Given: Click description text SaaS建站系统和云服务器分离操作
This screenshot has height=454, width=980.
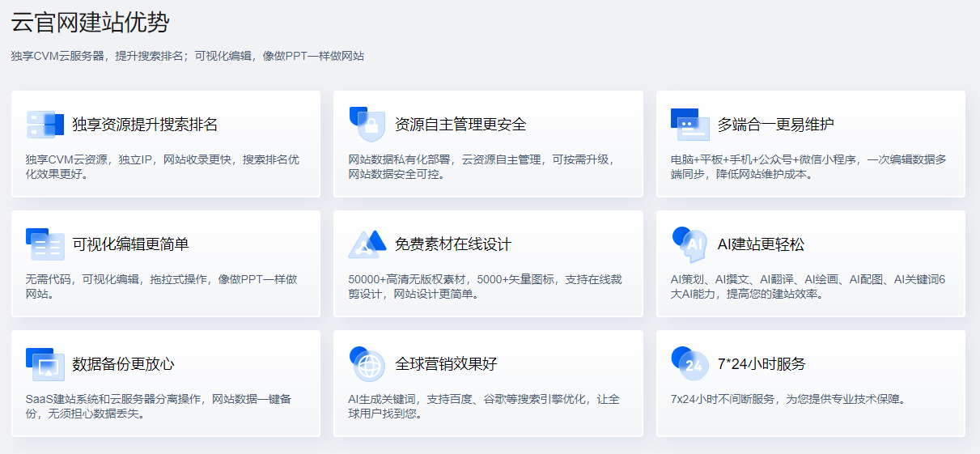Looking at the screenshot, I should coord(159,406).
